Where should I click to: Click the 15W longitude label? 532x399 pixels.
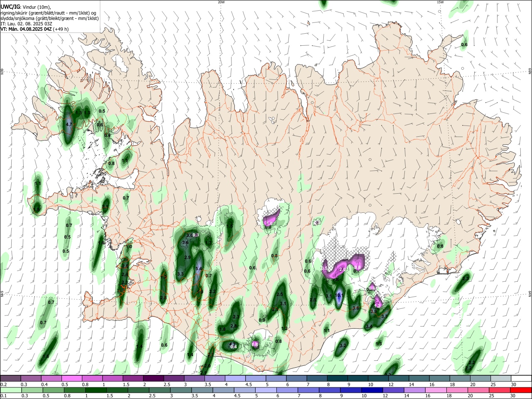point(441,2)
